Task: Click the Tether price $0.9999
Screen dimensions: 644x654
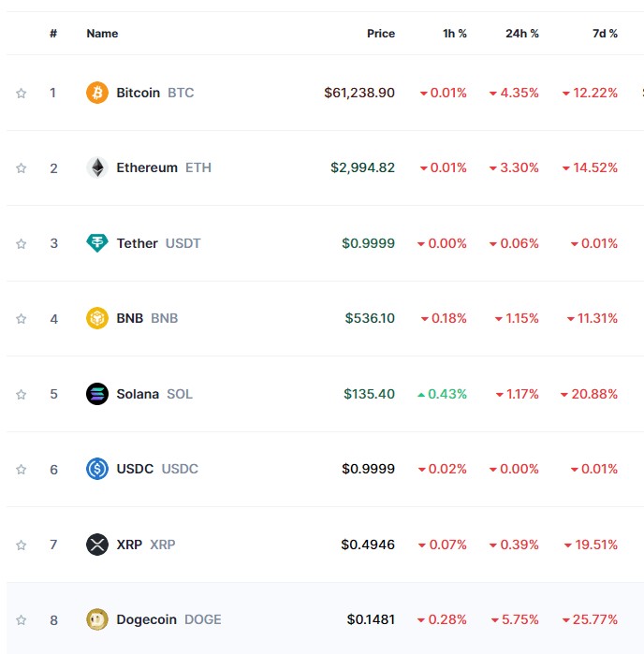Action: click(x=368, y=243)
